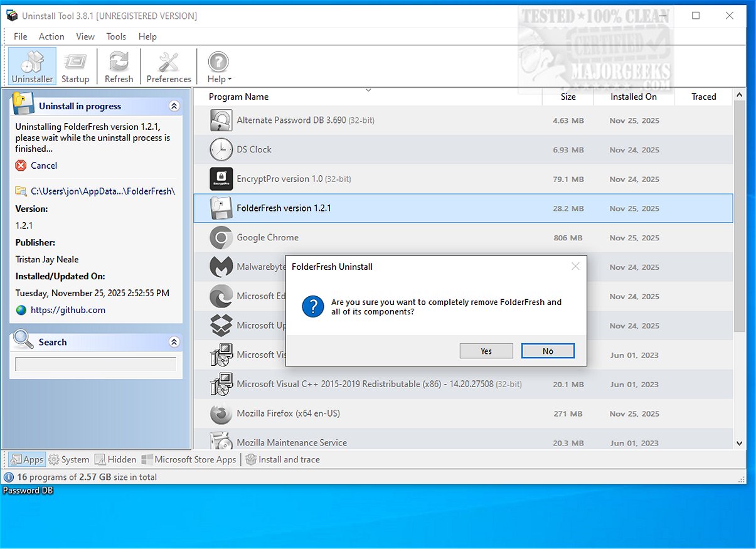Click the Malwarebytes program icon
Screen dimensions: 756x549
click(221, 267)
